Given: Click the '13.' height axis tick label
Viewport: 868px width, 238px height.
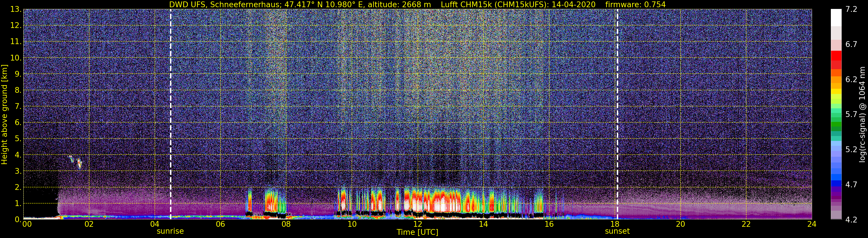Looking at the screenshot, I should click(16, 9).
